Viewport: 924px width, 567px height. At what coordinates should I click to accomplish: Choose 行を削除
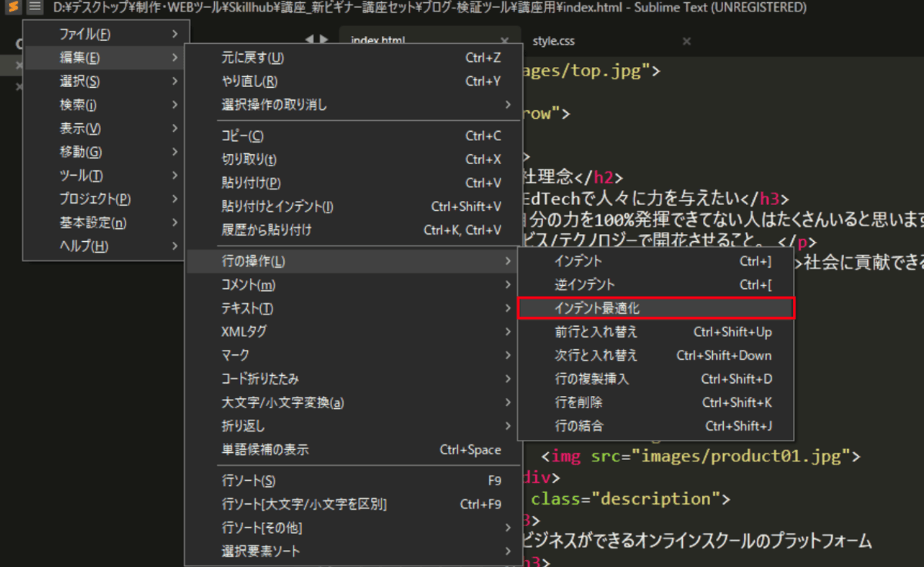(655, 402)
